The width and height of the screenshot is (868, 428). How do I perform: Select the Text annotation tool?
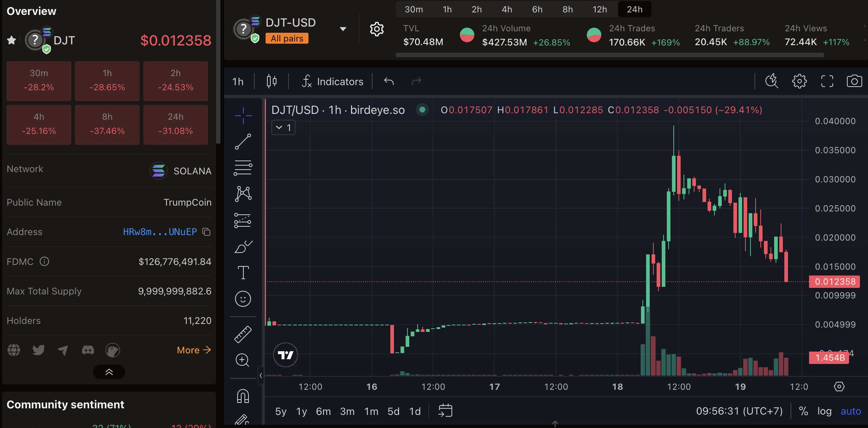point(243,272)
